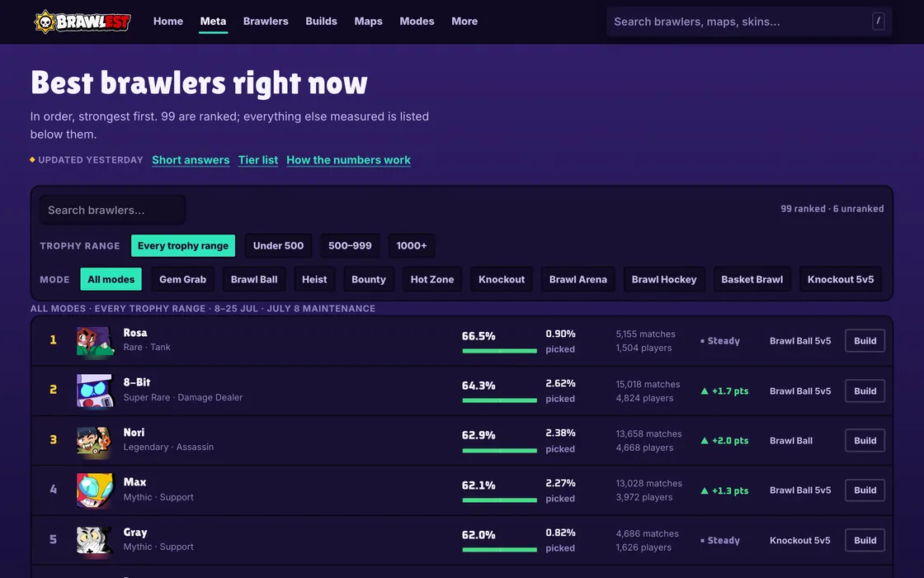Click the 8-Bit brawler name
The height and width of the screenshot is (578, 924).
[137, 382]
